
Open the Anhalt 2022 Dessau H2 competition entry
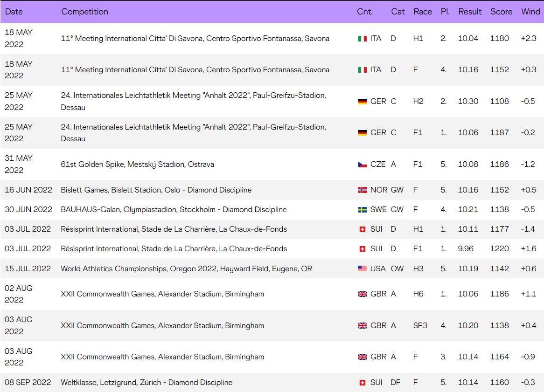(x=194, y=101)
